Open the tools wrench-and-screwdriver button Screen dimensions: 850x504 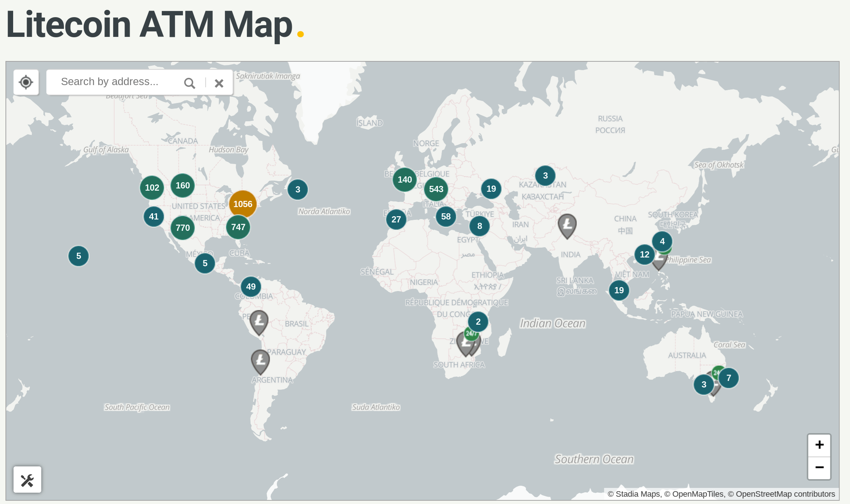coord(27,480)
